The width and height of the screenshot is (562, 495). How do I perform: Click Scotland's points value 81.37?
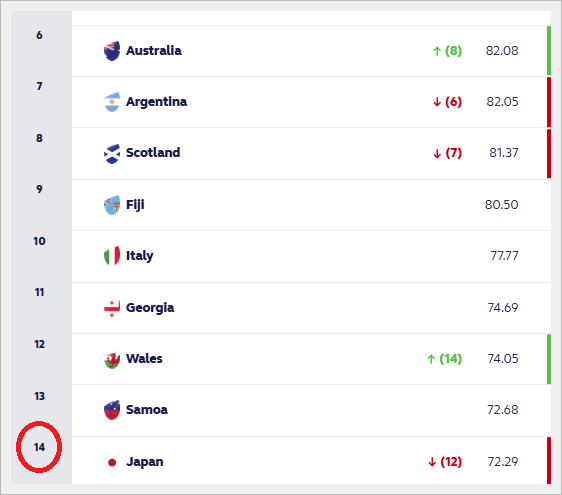coord(504,153)
